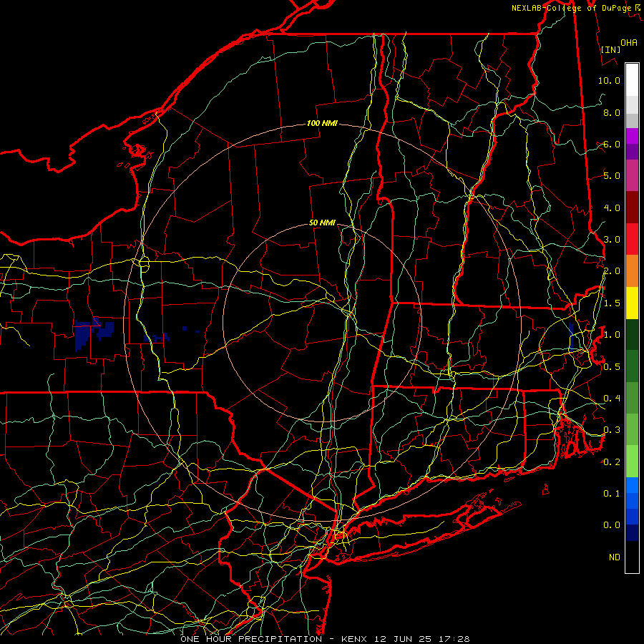Pick the bright magenta legend swatch
Viewport: 644px width, 644px height.
632,136
